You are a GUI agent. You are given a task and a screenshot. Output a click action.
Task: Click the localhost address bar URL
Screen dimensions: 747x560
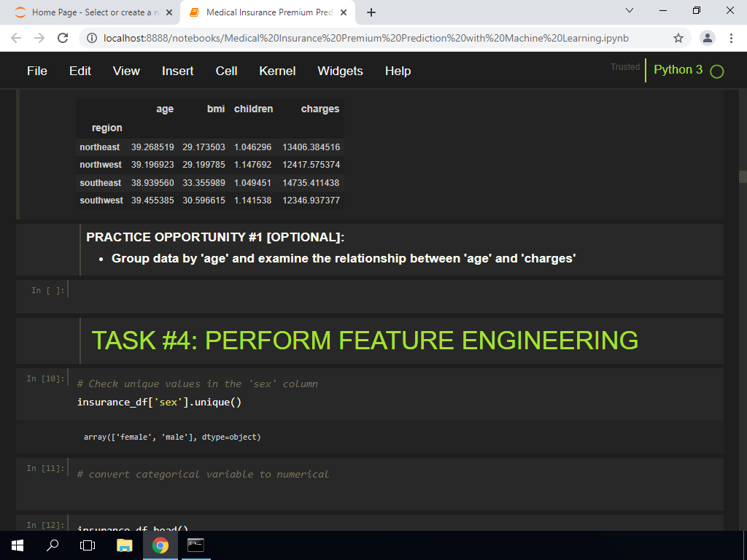tap(366, 38)
